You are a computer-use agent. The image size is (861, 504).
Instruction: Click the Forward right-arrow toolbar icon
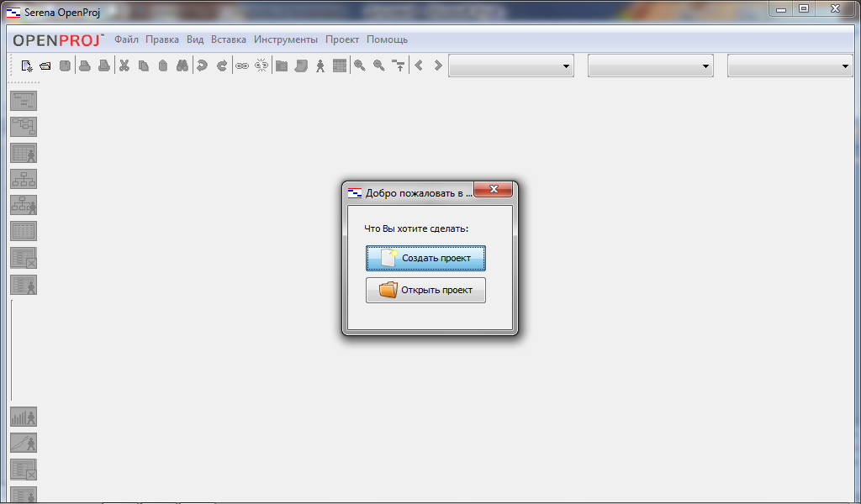(438, 66)
